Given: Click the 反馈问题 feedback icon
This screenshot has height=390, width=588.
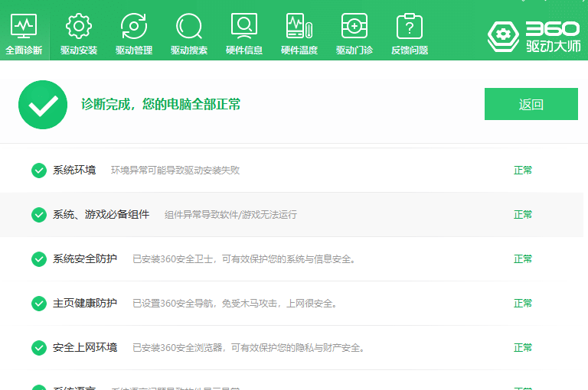Looking at the screenshot, I should 410,27.
